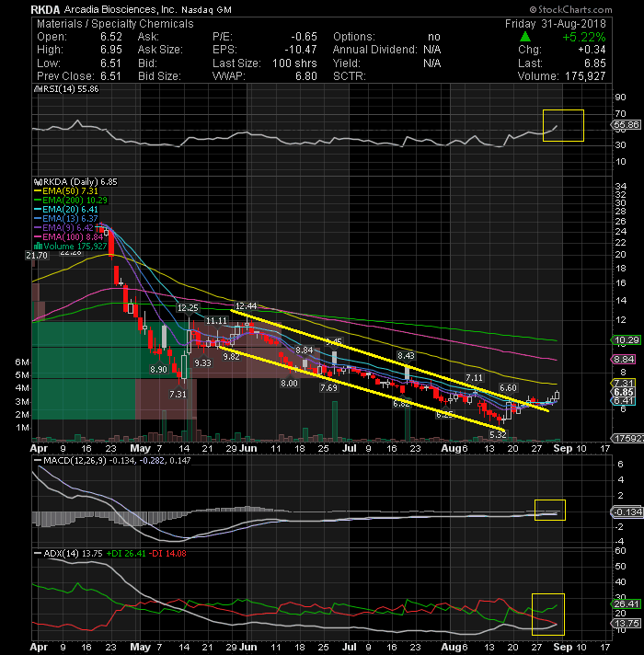Select the EPS value -10.47
Image resolution: width=644 pixels, height=655 pixels.
click(301, 50)
